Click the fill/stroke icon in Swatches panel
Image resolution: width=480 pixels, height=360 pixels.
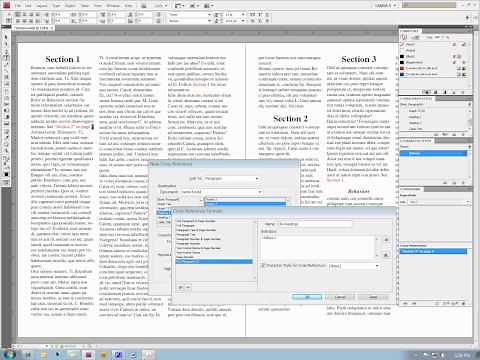pyautogui.click(x=404, y=37)
